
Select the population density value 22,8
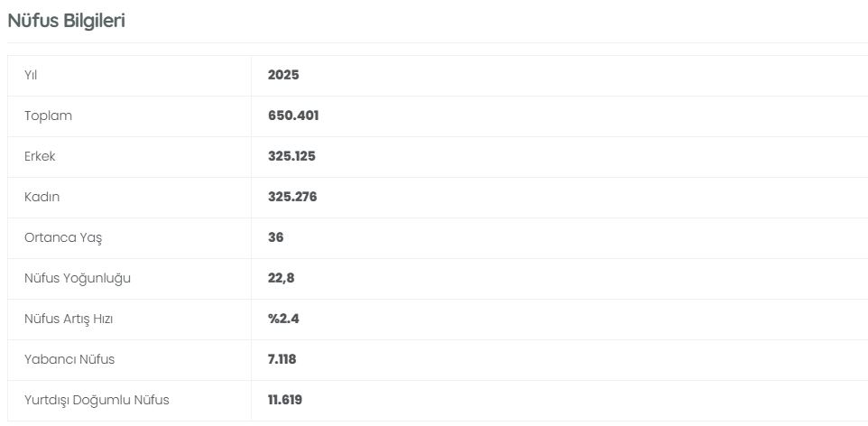click(x=282, y=278)
